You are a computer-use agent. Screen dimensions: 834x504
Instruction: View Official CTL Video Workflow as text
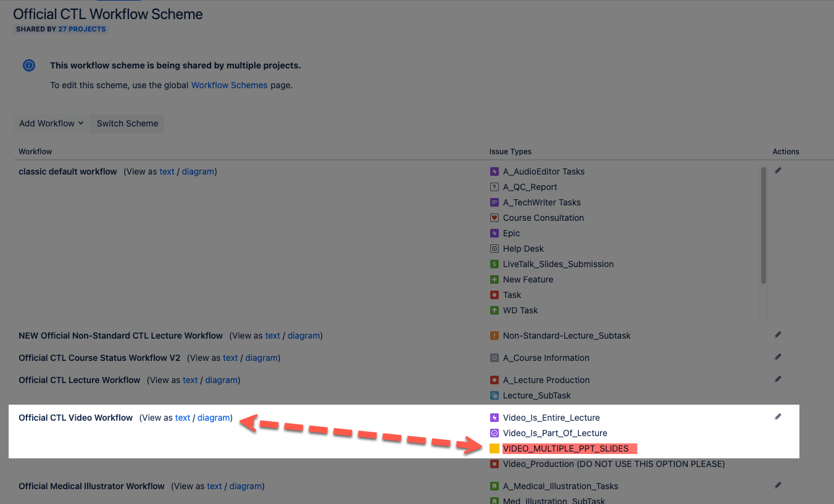183,418
